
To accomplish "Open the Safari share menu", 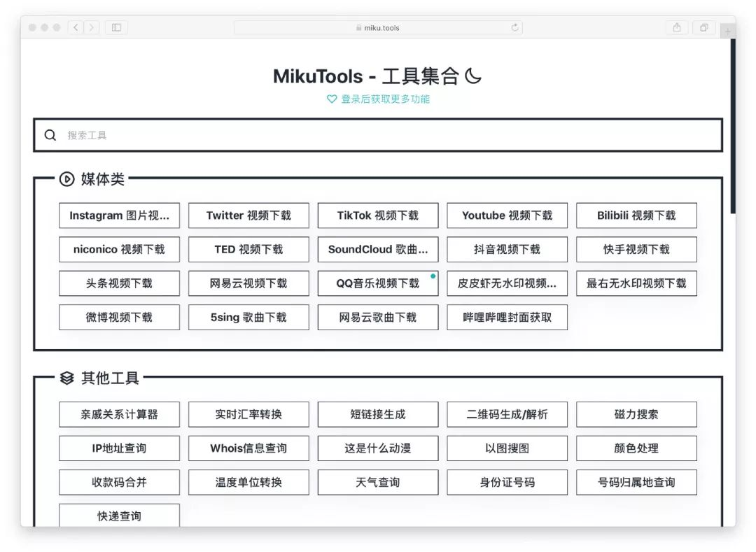I will (677, 27).
